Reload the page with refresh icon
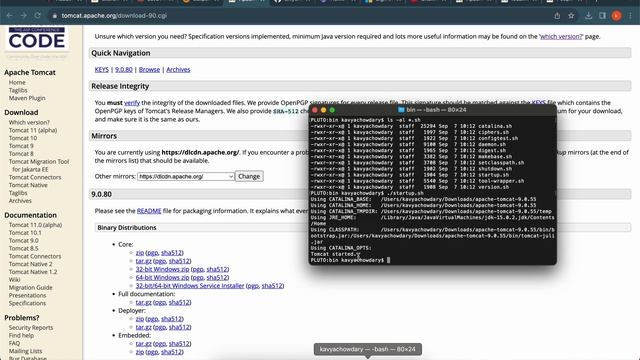Image resolution: width=640 pixels, height=360 pixels. pyautogui.click(x=38, y=16)
